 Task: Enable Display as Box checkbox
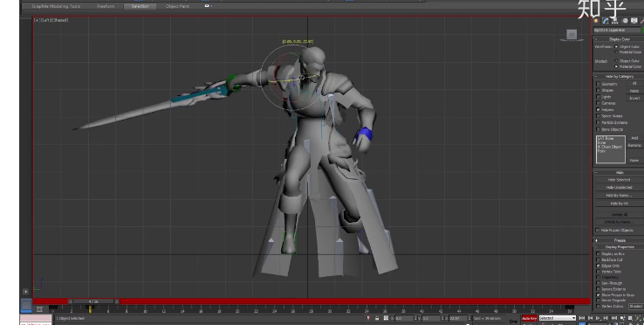point(598,254)
